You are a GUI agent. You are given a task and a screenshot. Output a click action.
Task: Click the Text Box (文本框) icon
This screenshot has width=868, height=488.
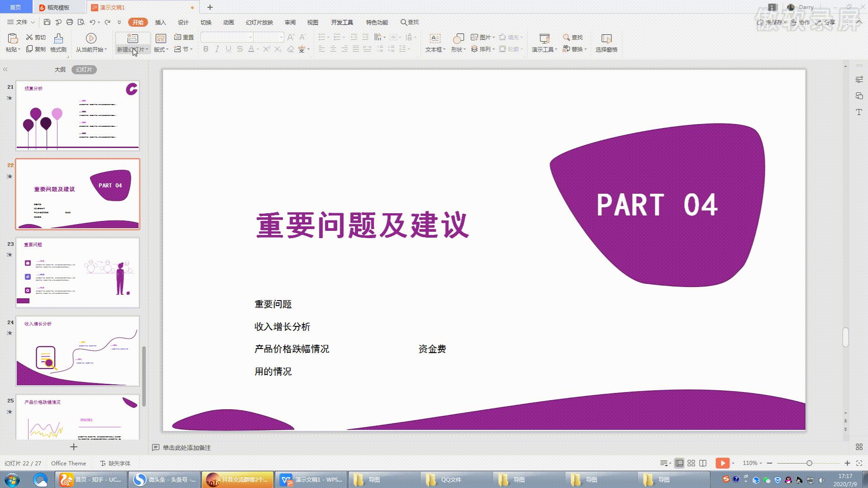click(434, 38)
